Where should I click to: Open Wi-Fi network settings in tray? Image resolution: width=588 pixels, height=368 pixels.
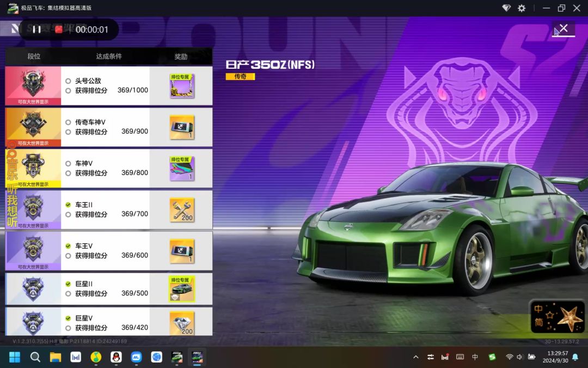(509, 357)
